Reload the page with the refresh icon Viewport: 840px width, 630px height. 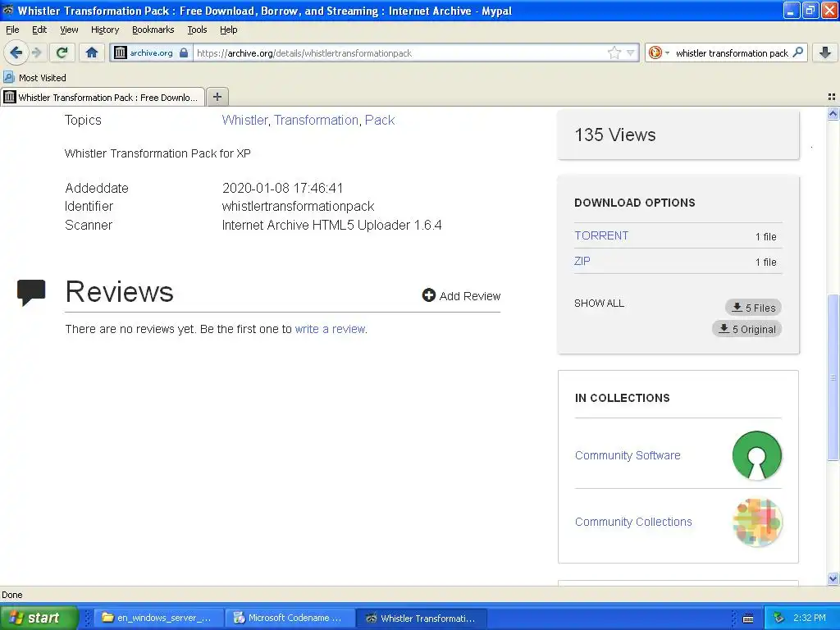tap(62, 52)
